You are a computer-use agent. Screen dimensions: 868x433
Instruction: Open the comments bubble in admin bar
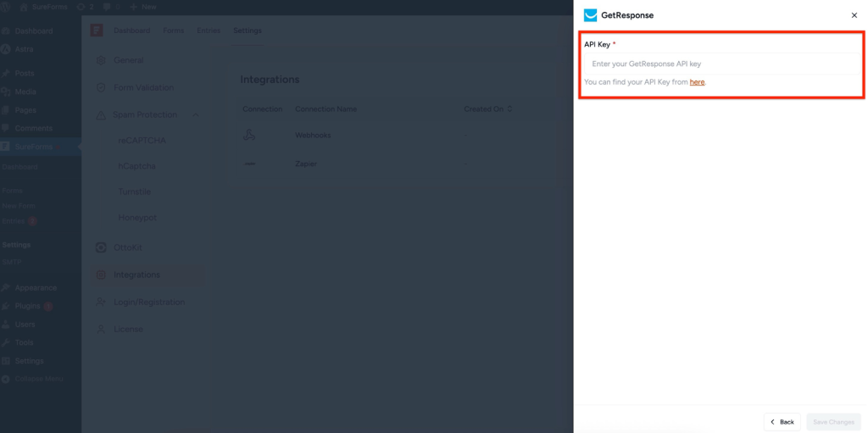(x=111, y=7)
